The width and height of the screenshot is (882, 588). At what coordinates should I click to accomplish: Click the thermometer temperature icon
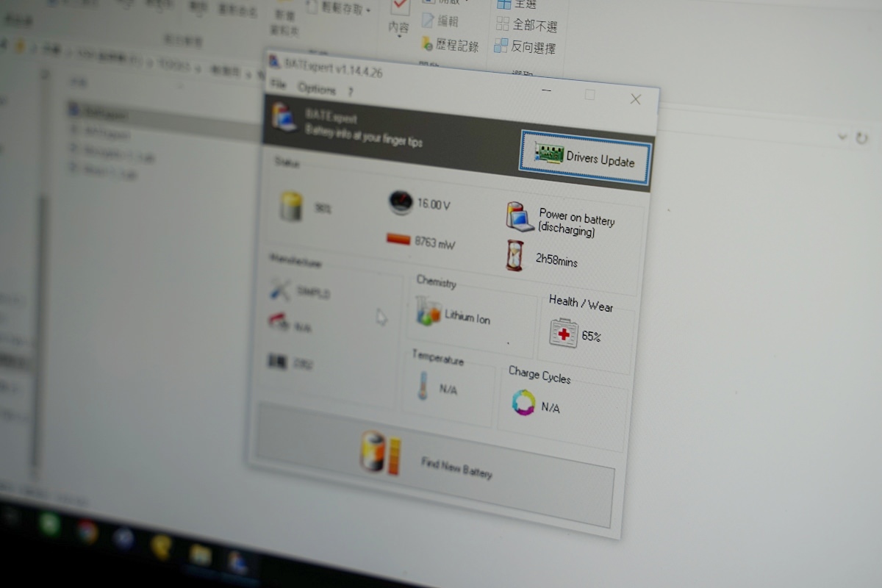coord(423,385)
